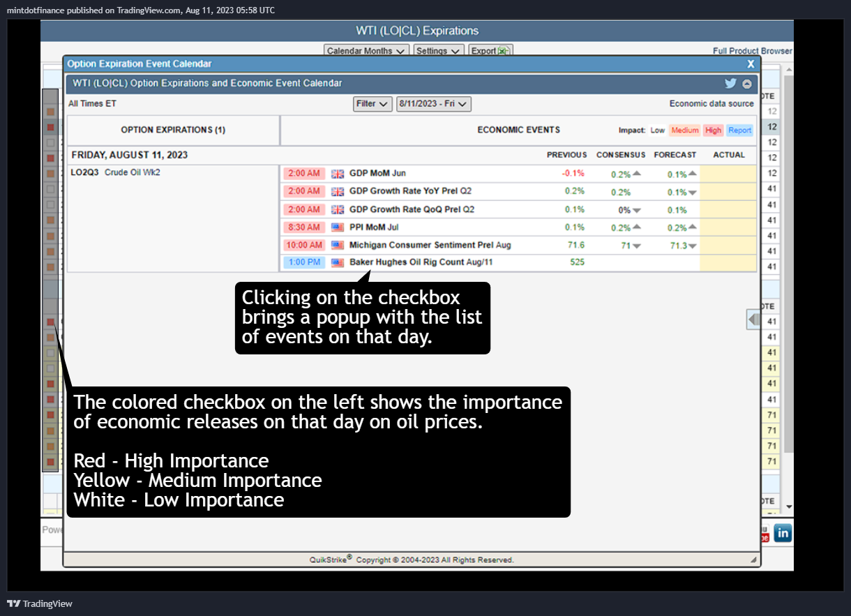Click the up arrow next to GDP MoM forecast 0.1%
The height and width of the screenshot is (616, 851).
(692, 174)
